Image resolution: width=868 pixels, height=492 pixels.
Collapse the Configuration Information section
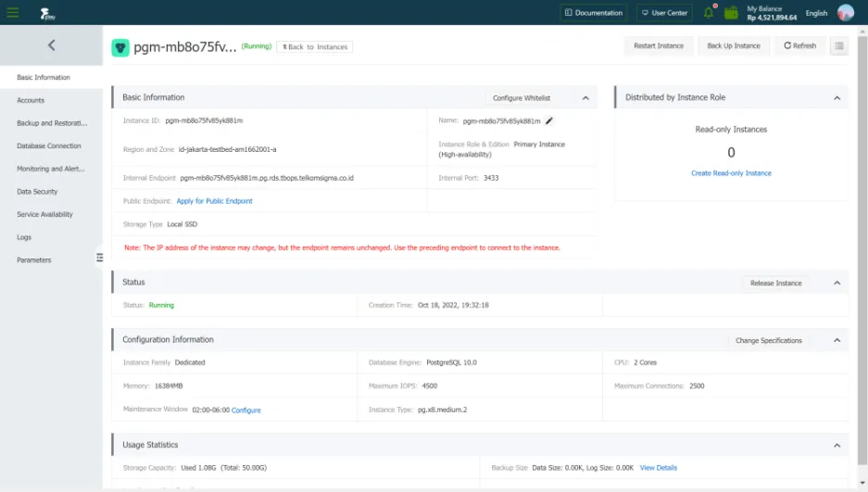pos(837,340)
